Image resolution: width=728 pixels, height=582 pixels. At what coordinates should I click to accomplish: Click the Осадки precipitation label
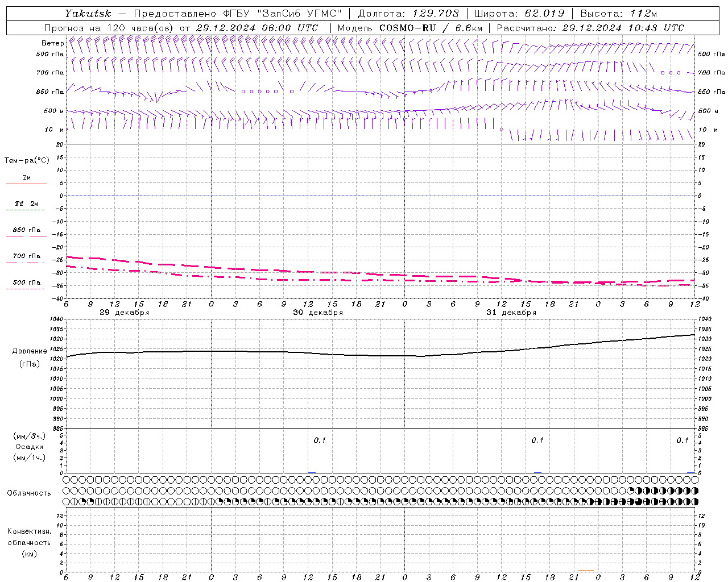point(29,447)
